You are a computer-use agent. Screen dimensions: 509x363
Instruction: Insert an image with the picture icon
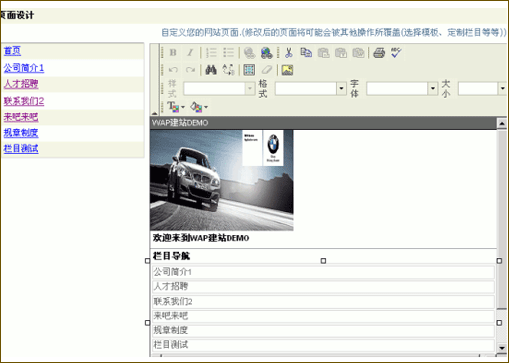[287, 70]
